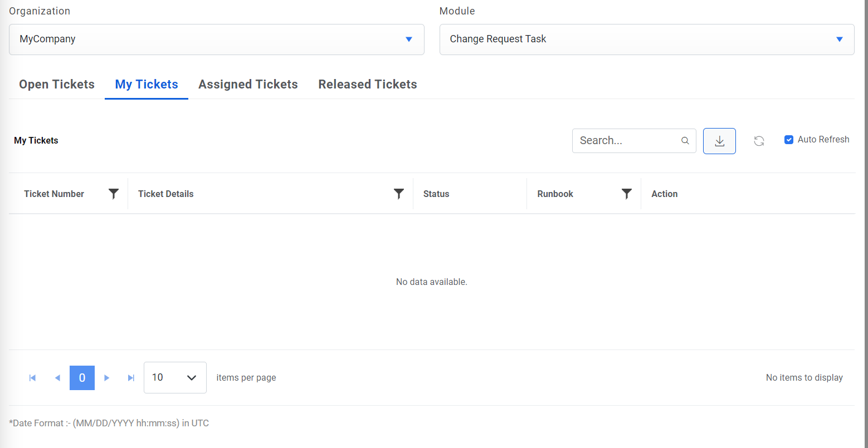The height and width of the screenshot is (448, 868).
Task: Click the Status column header
Action: click(436, 194)
